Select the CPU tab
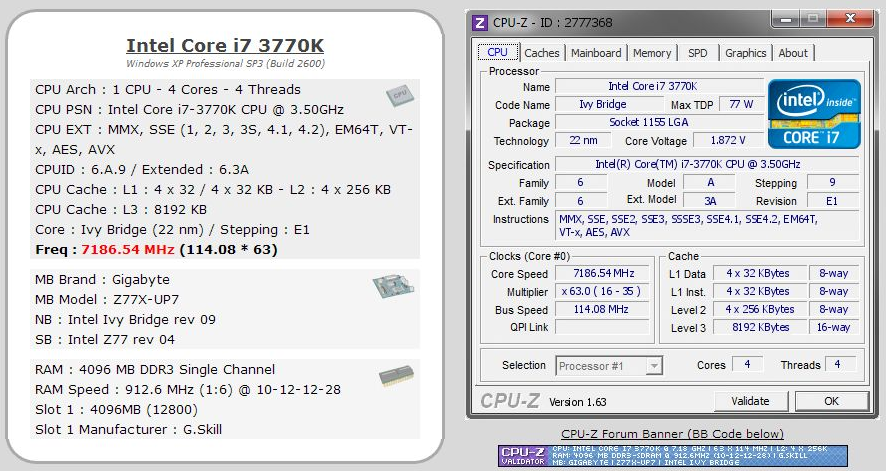This screenshot has height=471, width=886. pos(497,53)
